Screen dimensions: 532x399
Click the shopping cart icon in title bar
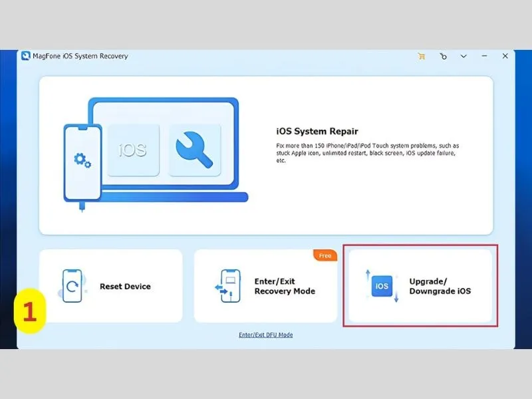[422, 57]
